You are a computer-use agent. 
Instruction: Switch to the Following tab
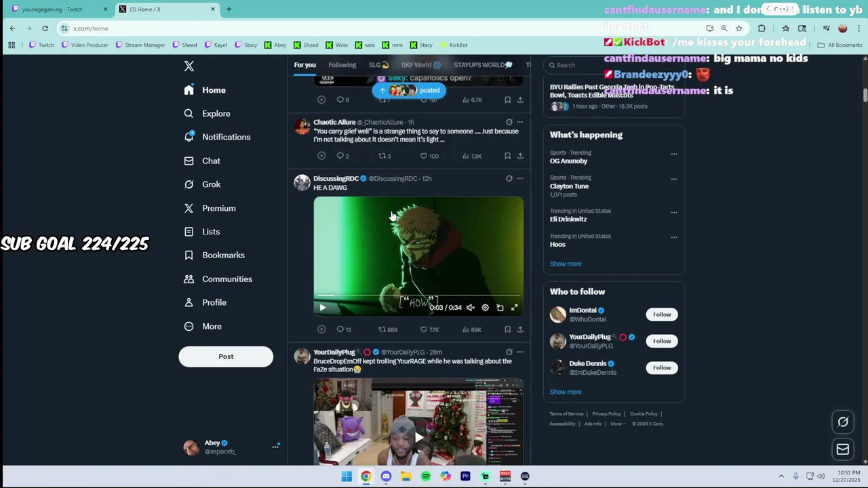point(342,65)
